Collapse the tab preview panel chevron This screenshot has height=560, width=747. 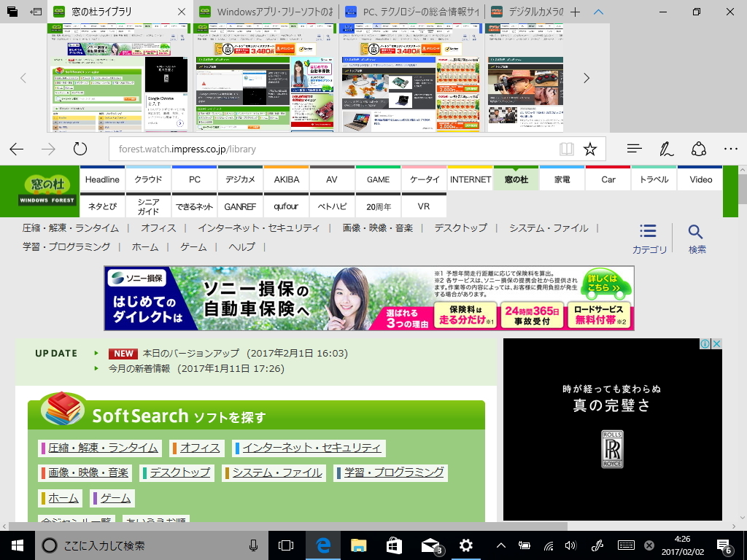pos(597,12)
